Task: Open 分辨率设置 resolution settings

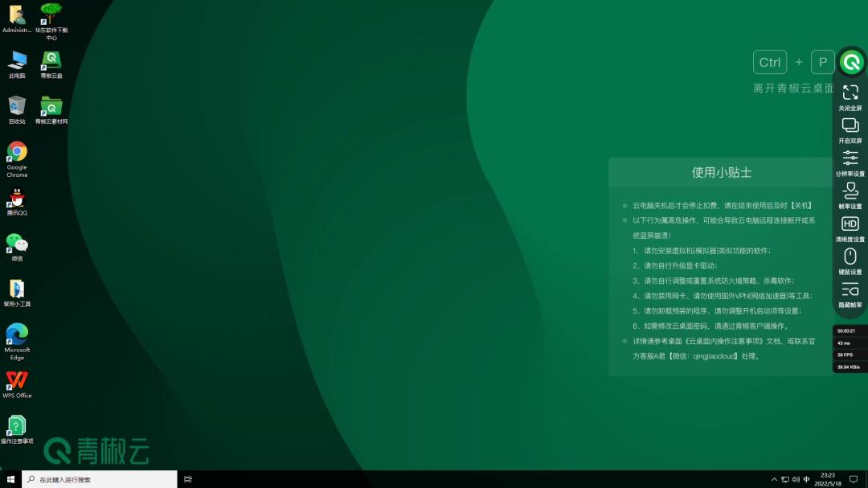Action: [x=850, y=158]
